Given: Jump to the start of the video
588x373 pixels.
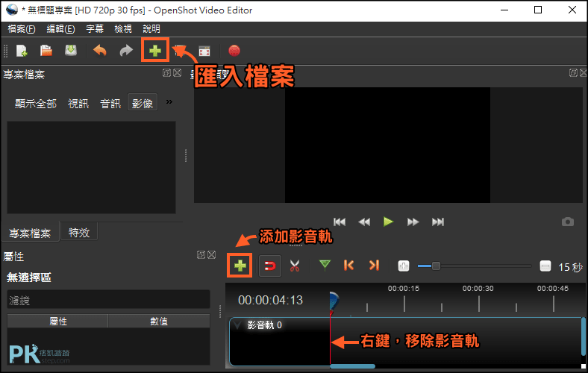Looking at the screenshot, I should [340, 222].
